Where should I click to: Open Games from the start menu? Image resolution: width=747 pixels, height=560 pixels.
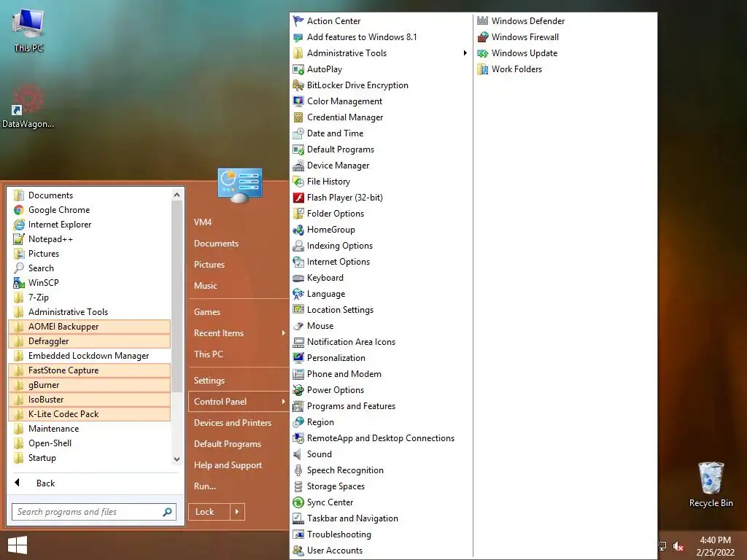pos(206,312)
